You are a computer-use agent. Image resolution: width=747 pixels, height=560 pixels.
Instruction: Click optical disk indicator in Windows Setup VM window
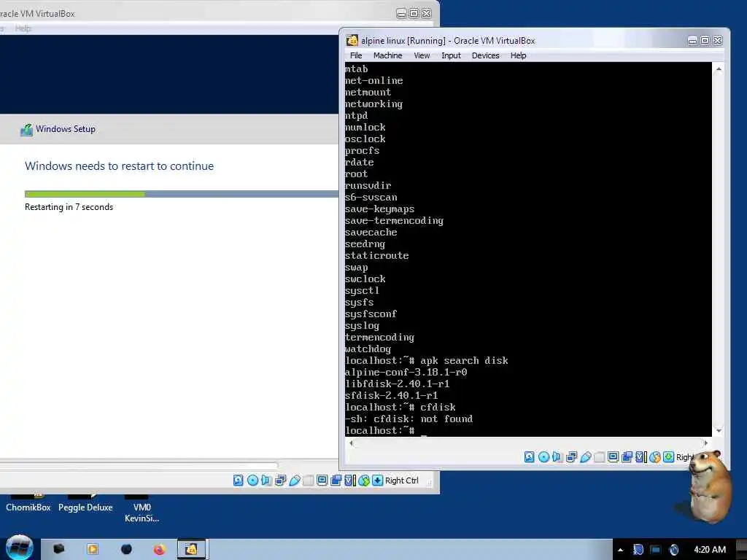[x=252, y=481]
